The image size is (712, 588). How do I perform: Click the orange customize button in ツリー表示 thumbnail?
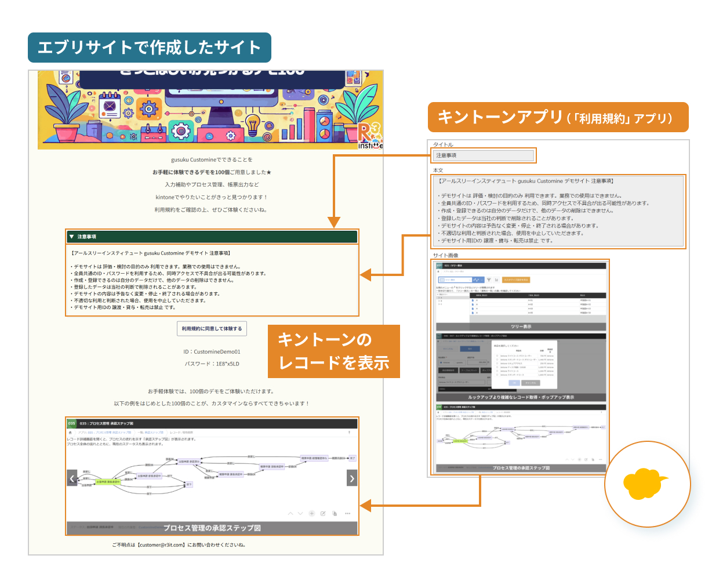click(x=515, y=280)
